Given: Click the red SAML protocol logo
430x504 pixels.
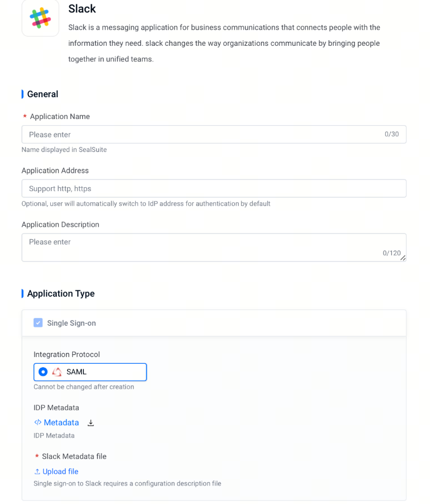Looking at the screenshot, I should (x=57, y=372).
